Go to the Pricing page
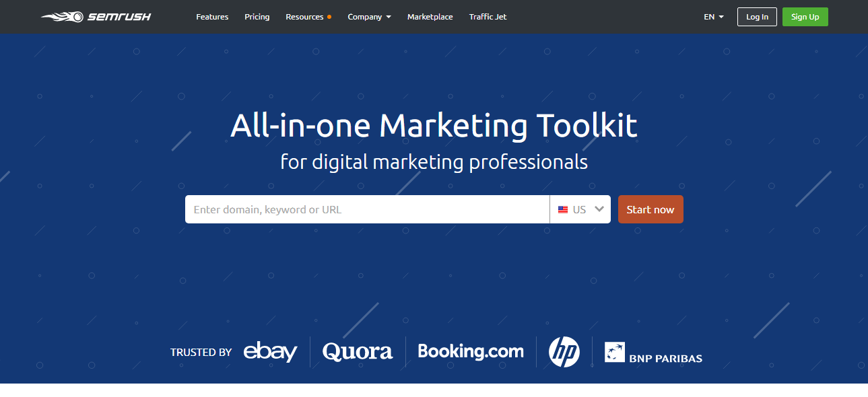The width and height of the screenshot is (868, 397). tap(257, 17)
